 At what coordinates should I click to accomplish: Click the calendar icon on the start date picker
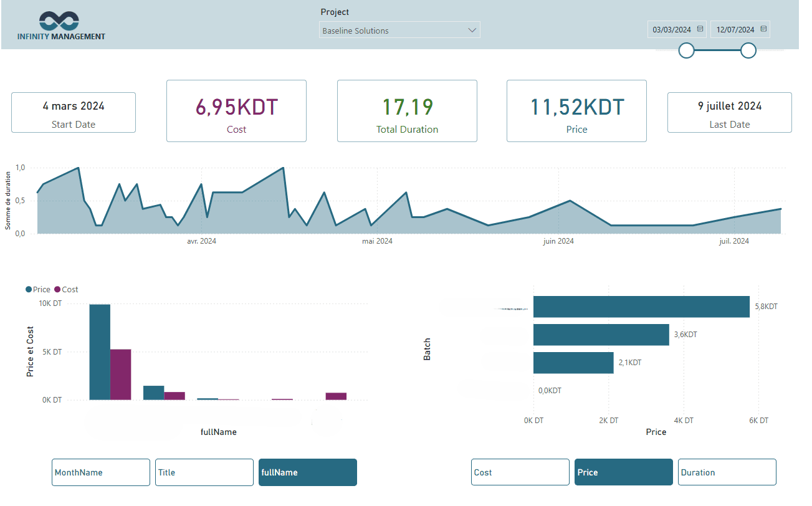[x=700, y=29]
